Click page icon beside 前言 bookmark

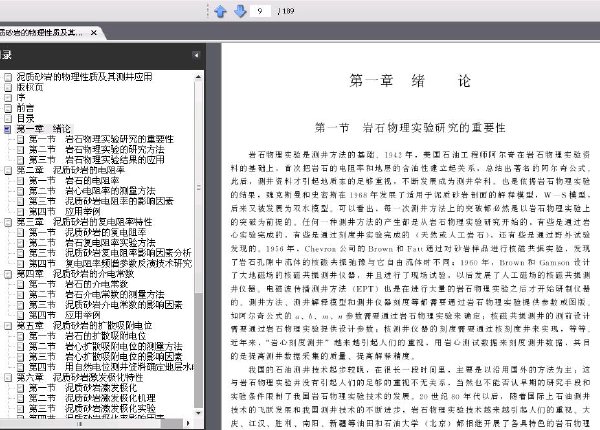coord(8,108)
